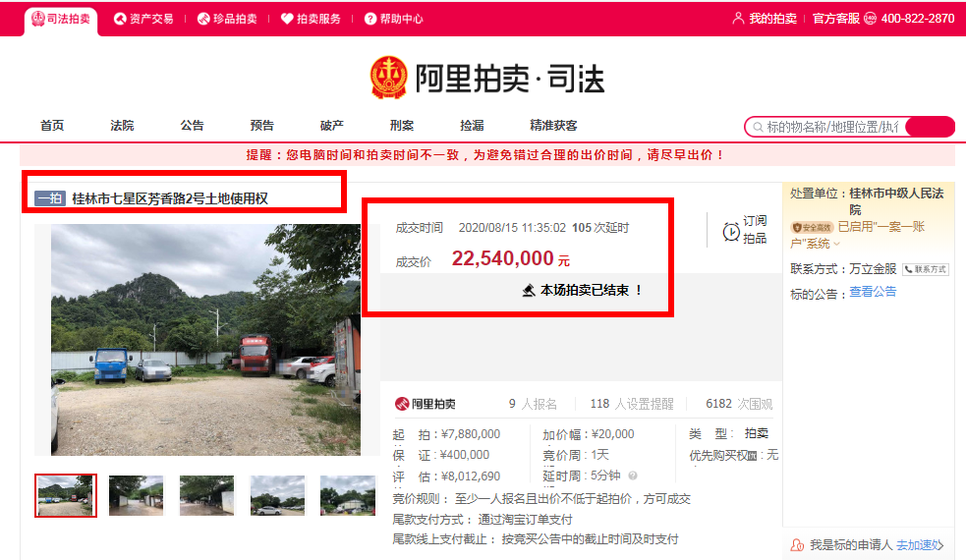
Task: Click 保证 ¥400,000 deposit value
Action: [x=465, y=455]
